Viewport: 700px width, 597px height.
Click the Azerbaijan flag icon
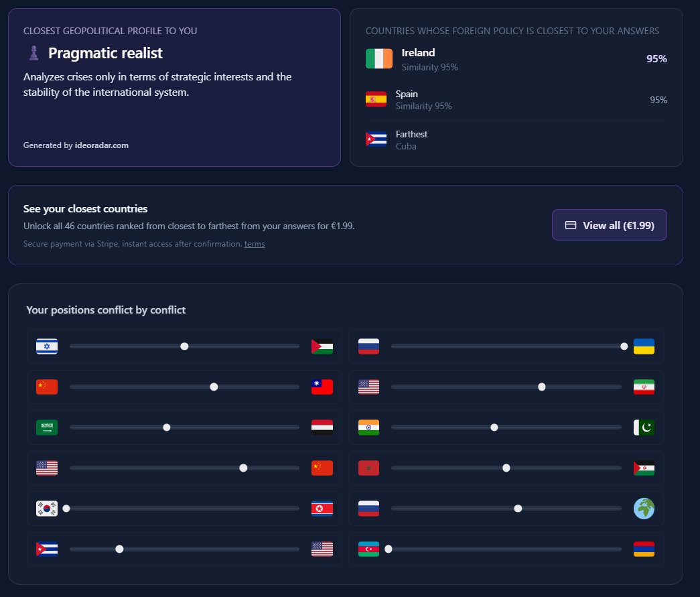click(x=368, y=549)
